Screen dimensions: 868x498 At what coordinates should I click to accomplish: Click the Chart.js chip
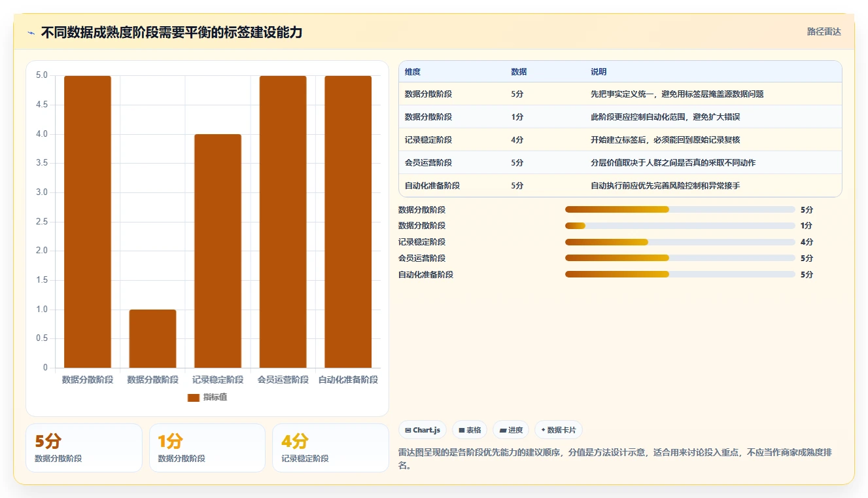tap(423, 430)
